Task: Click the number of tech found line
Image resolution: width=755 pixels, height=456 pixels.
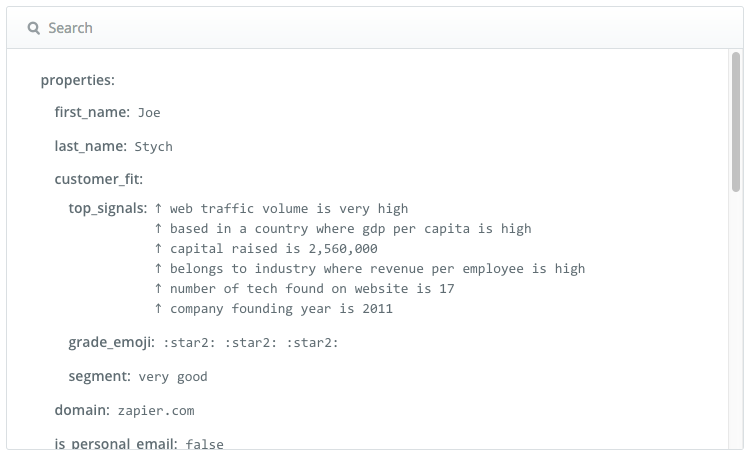Action: click(x=304, y=288)
